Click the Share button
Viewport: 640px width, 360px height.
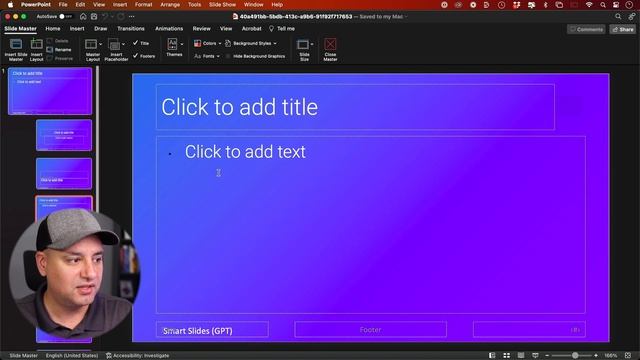[623, 29]
